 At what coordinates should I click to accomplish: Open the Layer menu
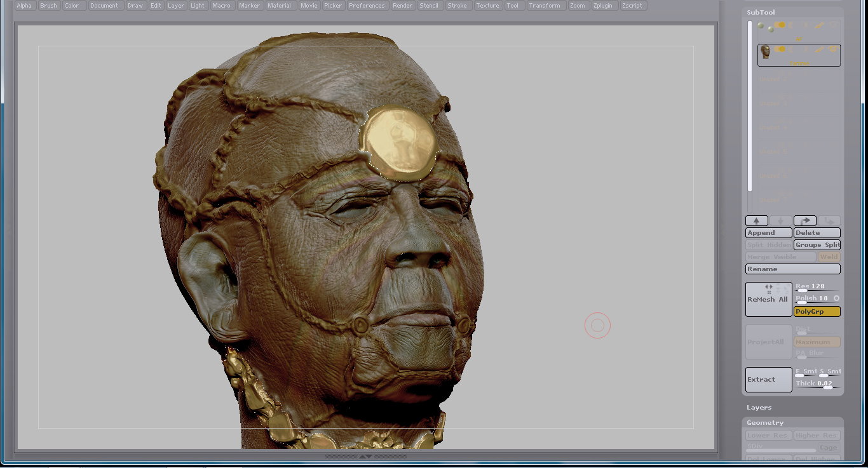click(176, 6)
